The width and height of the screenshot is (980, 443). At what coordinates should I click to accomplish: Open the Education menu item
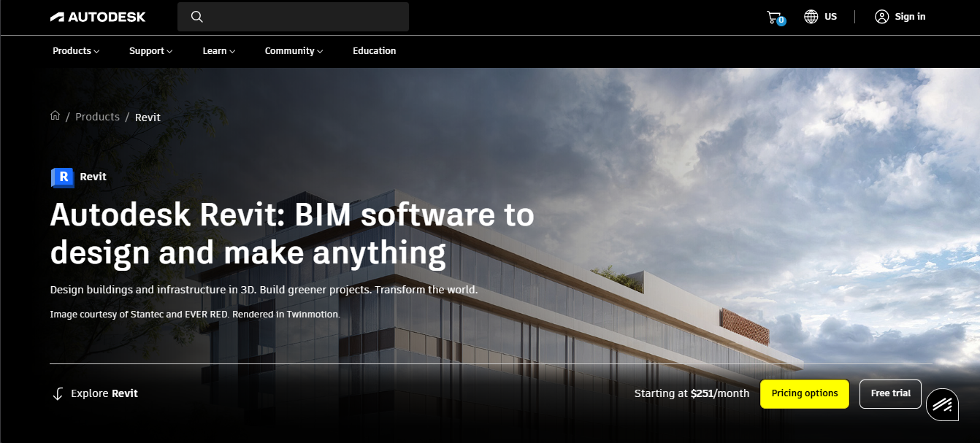click(374, 51)
